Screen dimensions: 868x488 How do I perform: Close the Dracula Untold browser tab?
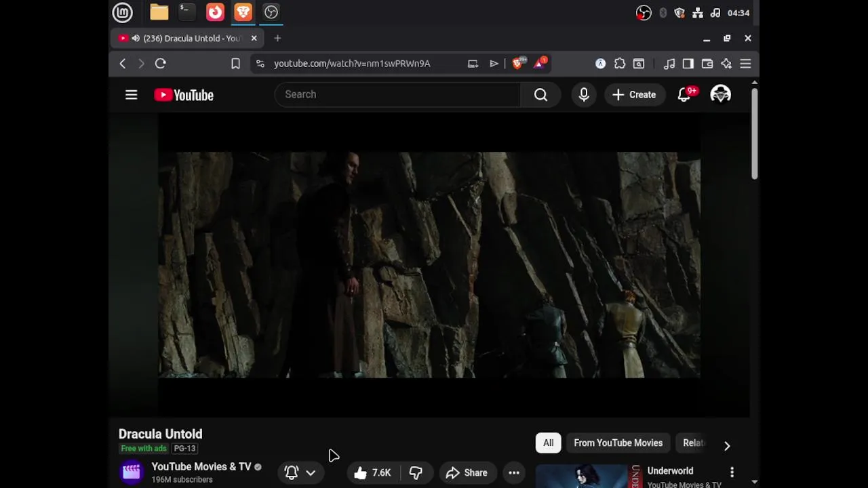coord(254,39)
